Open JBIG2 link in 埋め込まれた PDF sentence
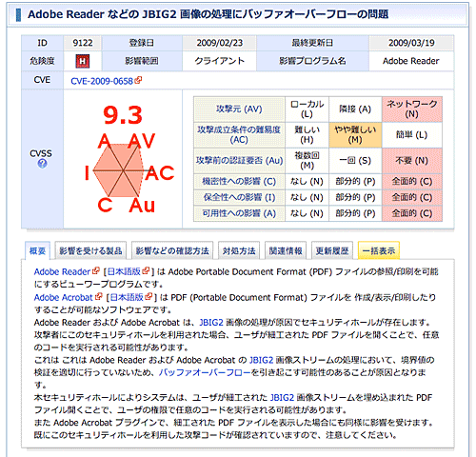 coord(282,398)
